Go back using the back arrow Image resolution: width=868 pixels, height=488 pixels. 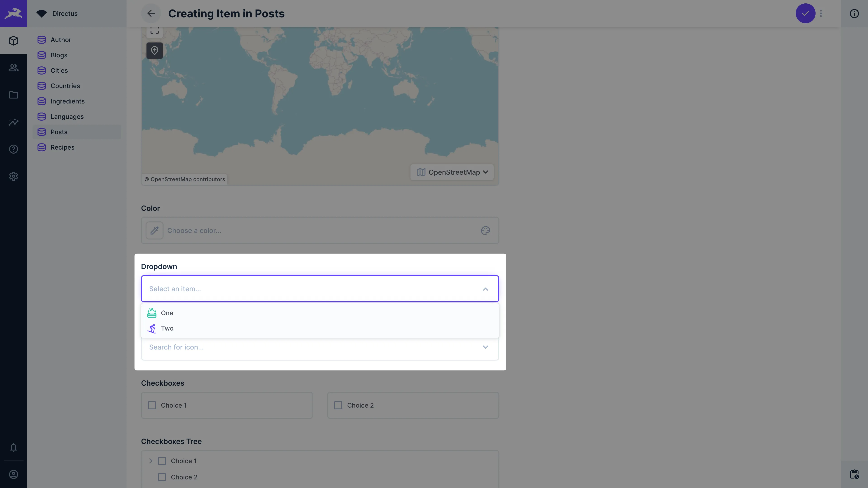[x=151, y=14]
